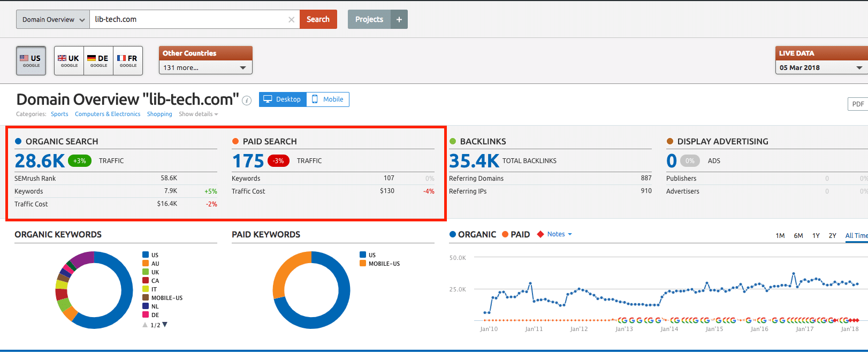
Task: Select US Google database
Action: click(31, 60)
